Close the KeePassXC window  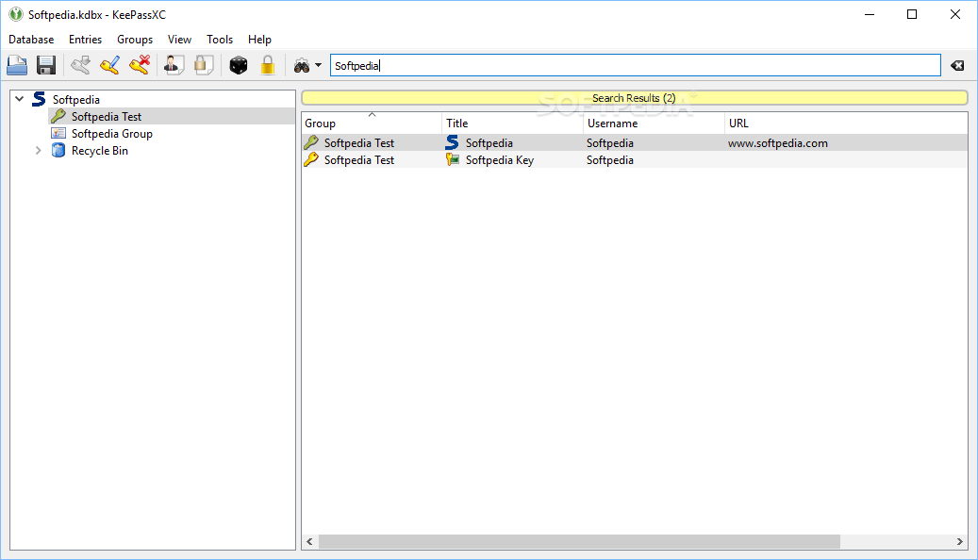(x=955, y=14)
